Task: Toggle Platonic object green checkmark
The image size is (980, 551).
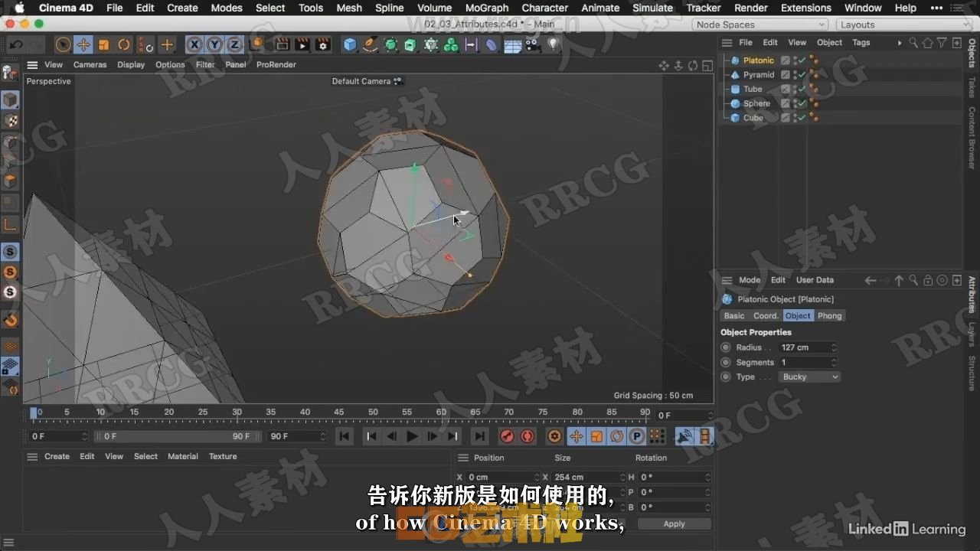Action: click(x=802, y=60)
